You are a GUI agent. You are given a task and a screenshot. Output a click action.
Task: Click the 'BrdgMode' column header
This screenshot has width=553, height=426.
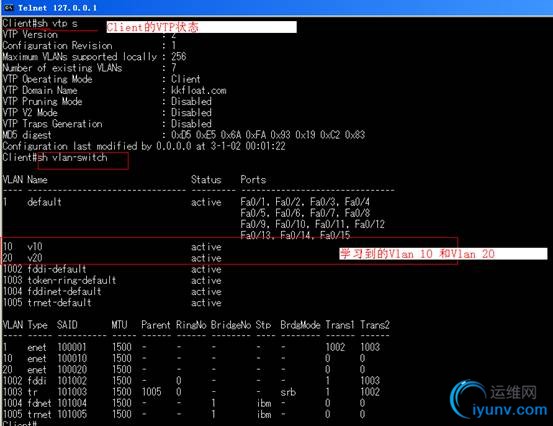coord(300,325)
